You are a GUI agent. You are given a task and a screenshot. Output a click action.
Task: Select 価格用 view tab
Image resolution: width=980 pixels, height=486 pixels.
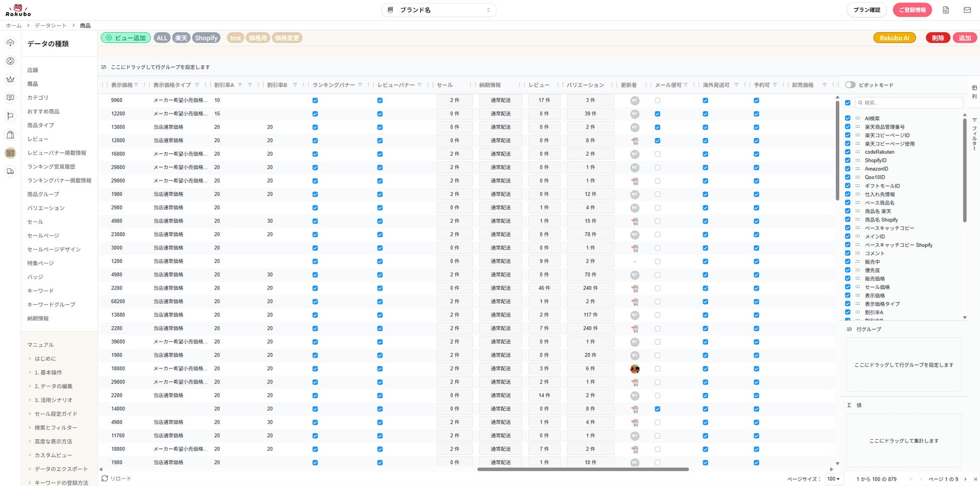coord(258,38)
